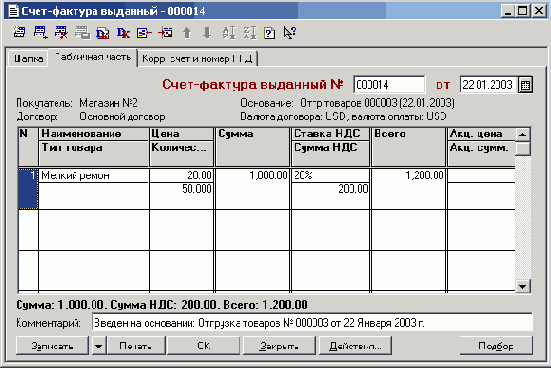The image size is (551, 368).
Task: Expand the dropdown arrow beside Записать
Action: point(99,346)
